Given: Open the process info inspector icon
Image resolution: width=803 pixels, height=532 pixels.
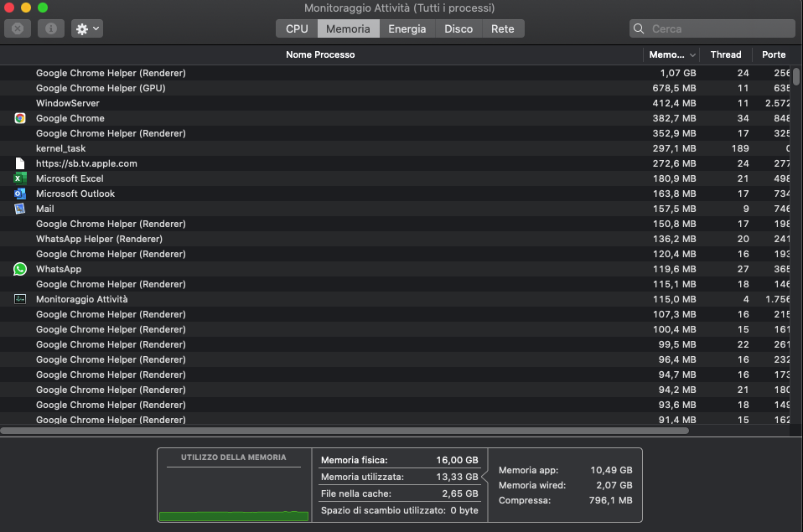Looking at the screenshot, I should [x=50, y=28].
